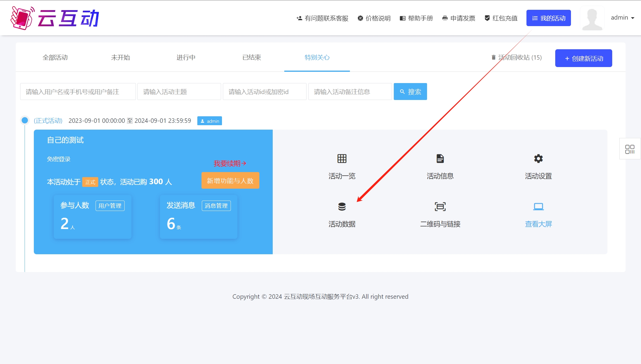Click the 活动数据 label
Screen dimensions: 641x364
pos(342,224)
